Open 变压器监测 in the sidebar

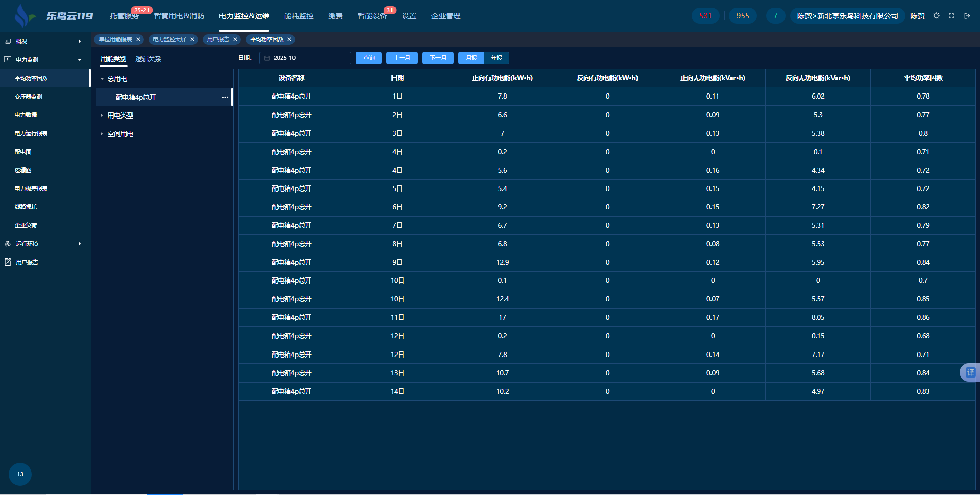pyautogui.click(x=29, y=97)
